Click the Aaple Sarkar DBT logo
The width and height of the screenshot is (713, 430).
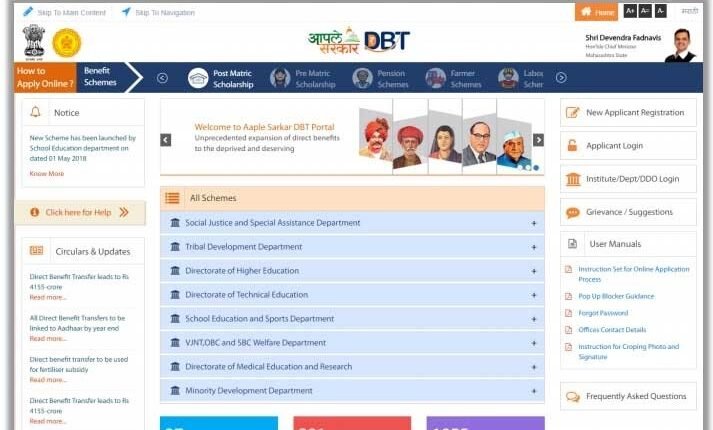[358, 41]
